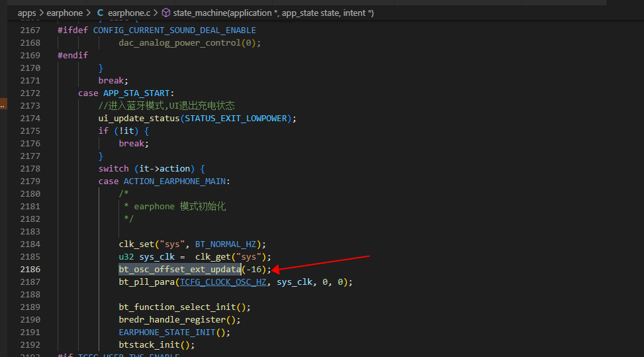The width and height of the screenshot is (644, 357).
Task: Click the #endif directive on line 2169
Action: click(x=73, y=56)
